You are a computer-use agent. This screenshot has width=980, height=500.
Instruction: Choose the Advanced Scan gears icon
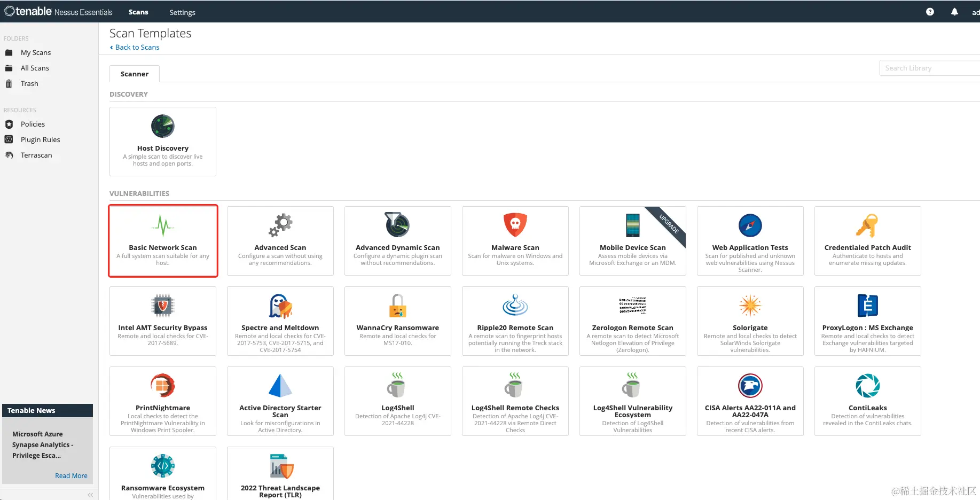280,225
